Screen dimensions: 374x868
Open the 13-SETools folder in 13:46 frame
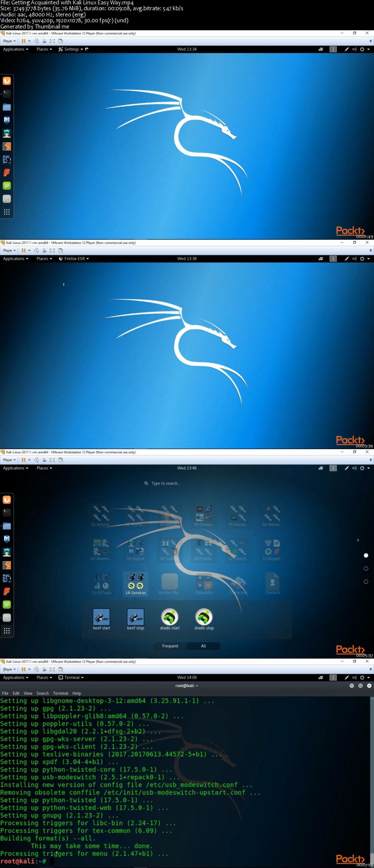coord(102,584)
